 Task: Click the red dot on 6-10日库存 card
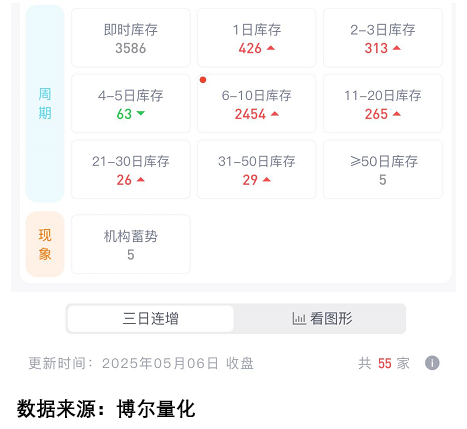tap(203, 80)
